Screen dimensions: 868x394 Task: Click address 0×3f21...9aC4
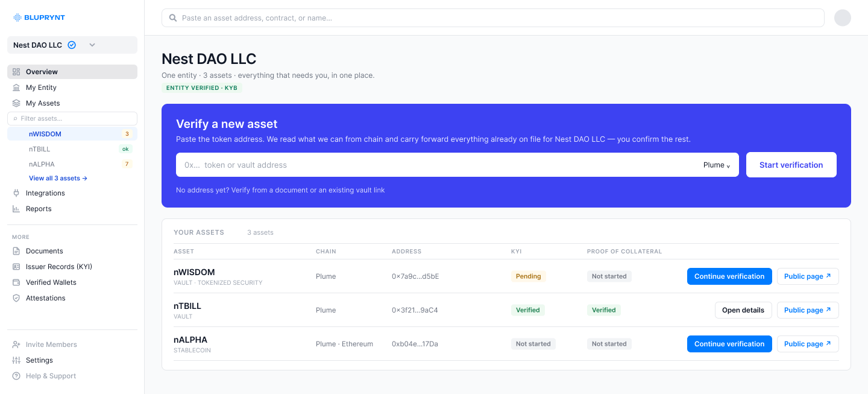[415, 310]
